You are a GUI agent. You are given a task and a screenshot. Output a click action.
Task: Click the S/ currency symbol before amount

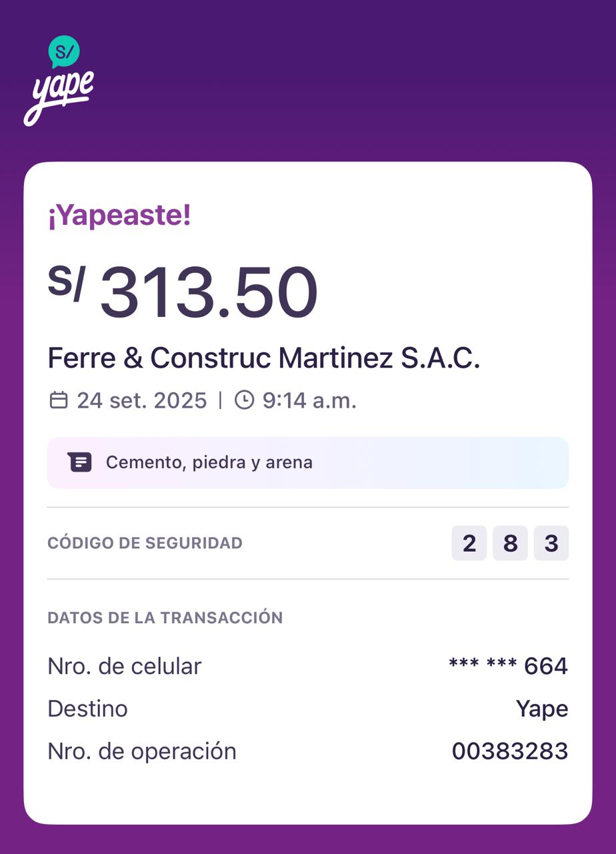click(x=66, y=282)
